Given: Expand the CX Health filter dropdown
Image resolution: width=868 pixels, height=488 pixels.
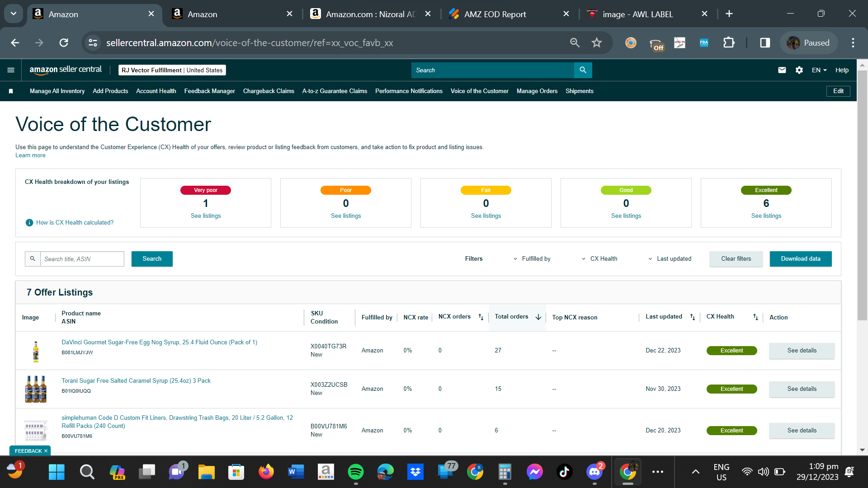Looking at the screenshot, I should [x=599, y=259].
